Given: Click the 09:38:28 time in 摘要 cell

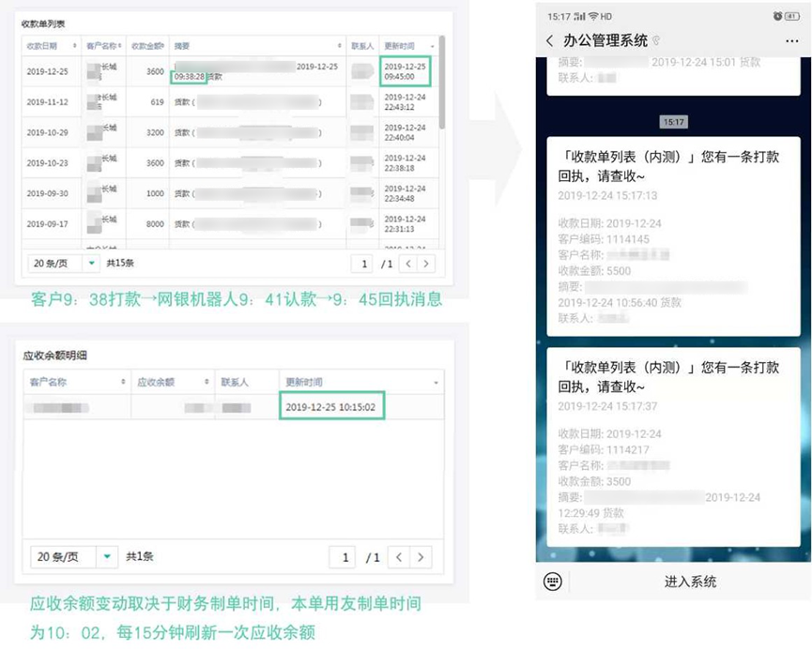Looking at the screenshot, I should (189, 77).
